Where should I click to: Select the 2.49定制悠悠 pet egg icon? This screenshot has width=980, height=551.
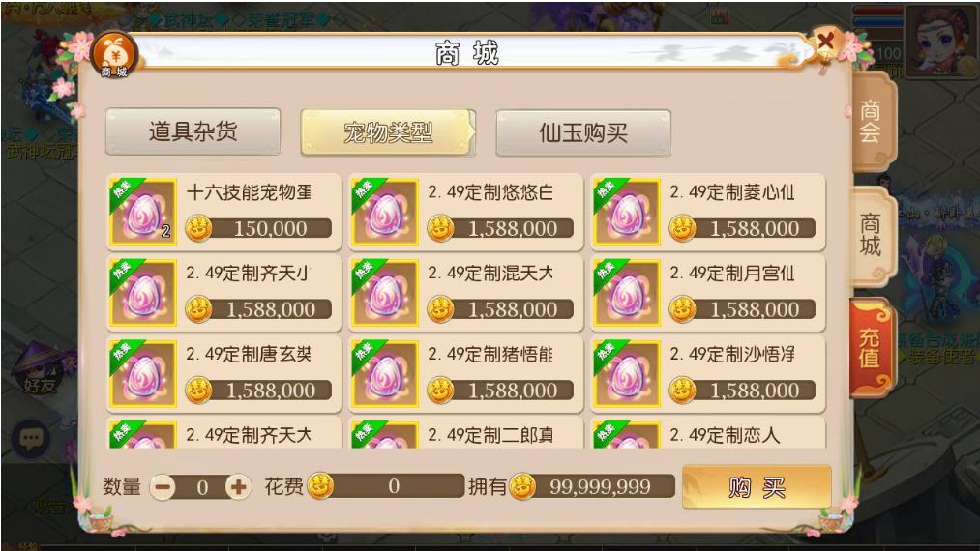coord(385,213)
